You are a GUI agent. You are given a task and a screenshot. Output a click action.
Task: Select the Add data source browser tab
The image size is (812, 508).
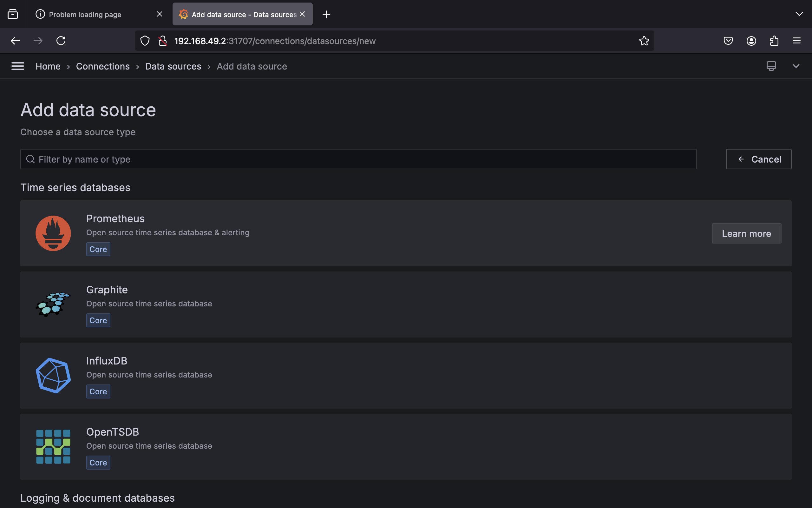242,14
